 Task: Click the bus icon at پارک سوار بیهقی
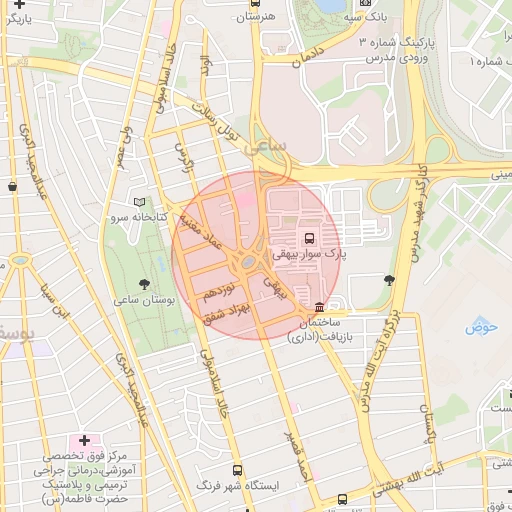(x=309, y=238)
